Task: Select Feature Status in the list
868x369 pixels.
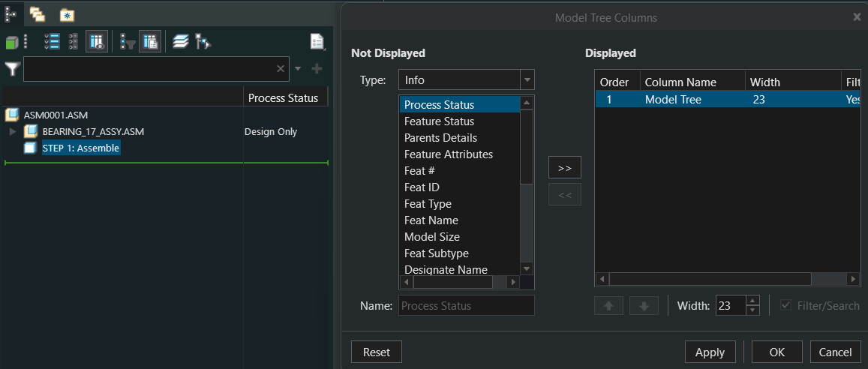Action: 459,121
